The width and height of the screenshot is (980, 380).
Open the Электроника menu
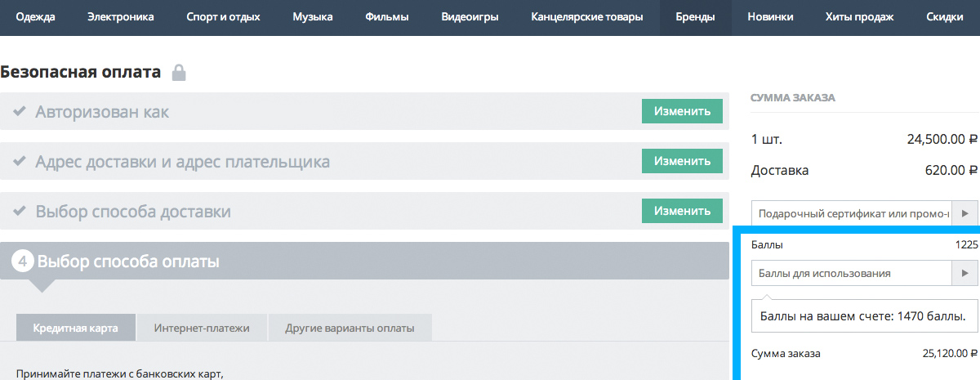click(120, 17)
